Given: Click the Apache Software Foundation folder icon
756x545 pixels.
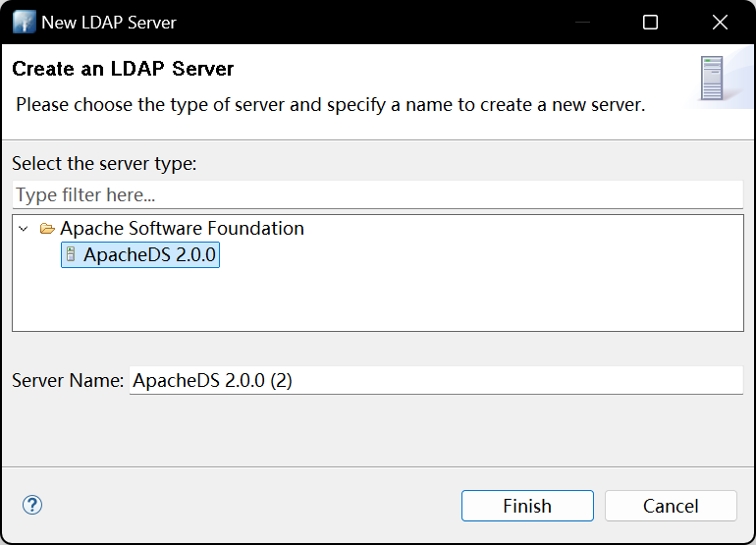Looking at the screenshot, I should 46,229.
